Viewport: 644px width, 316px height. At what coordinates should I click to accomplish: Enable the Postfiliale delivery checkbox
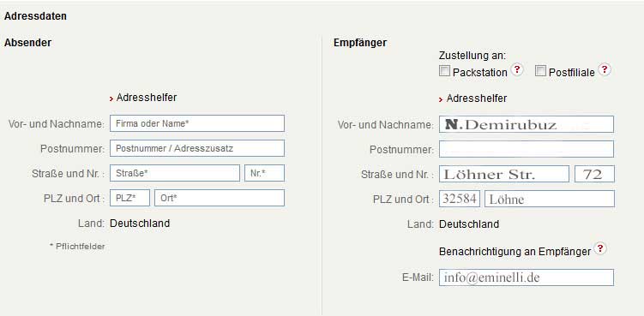541,71
